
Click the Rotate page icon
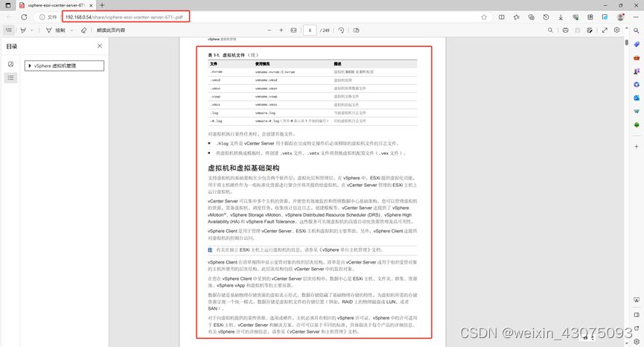[x=341, y=30]
